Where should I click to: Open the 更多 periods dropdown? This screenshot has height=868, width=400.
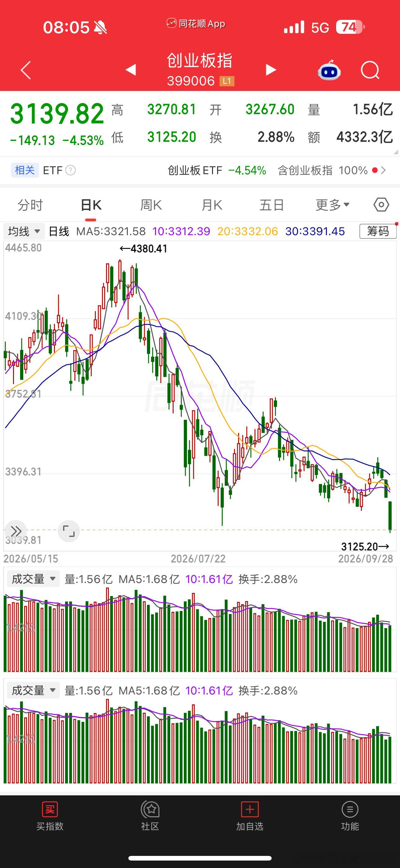pos(332,205)
